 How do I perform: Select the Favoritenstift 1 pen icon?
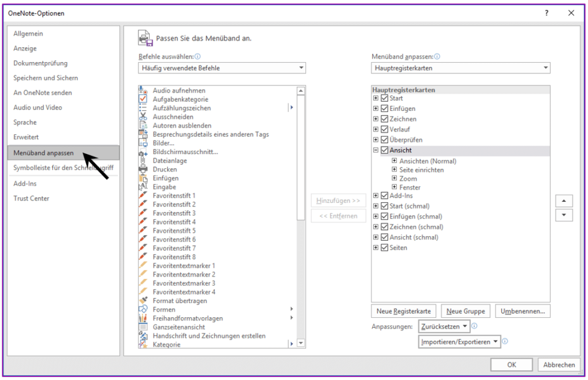pyautogui.click(x=143, y=195)
